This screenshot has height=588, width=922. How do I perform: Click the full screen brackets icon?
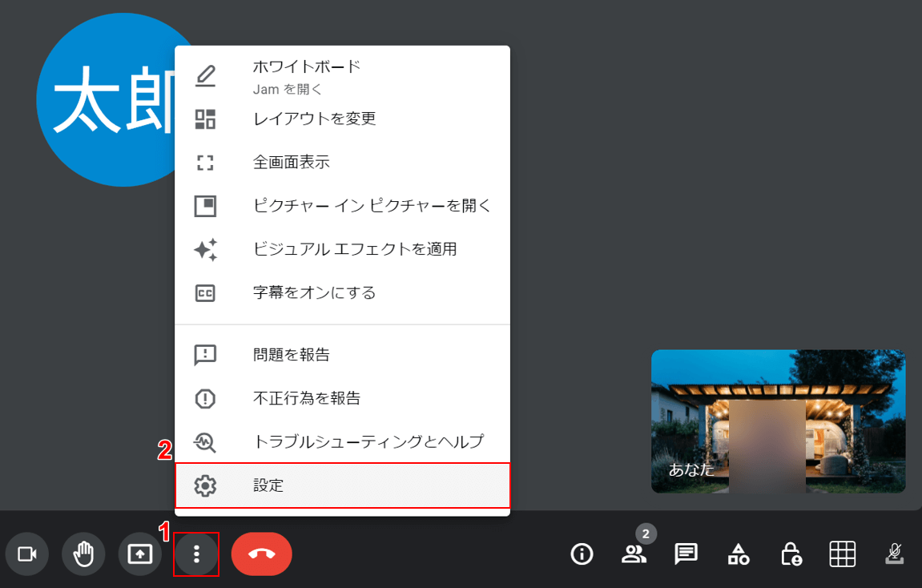[205, 163]
